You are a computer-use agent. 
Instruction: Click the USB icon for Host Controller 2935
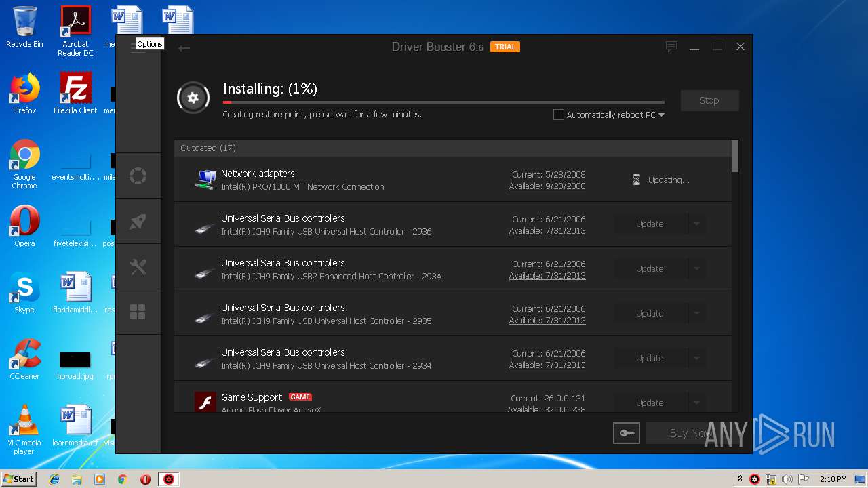[x=205, y=317]
